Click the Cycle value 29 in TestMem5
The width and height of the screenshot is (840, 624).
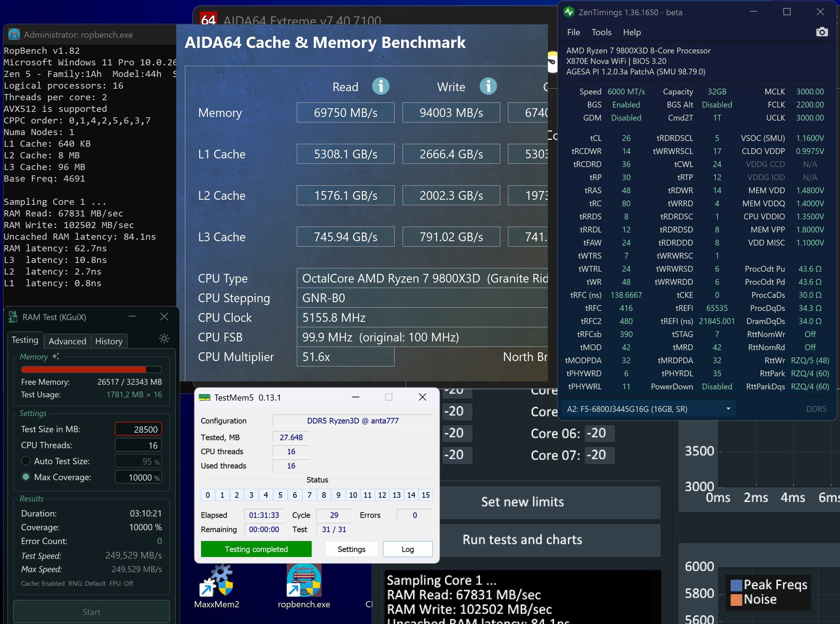334,515
